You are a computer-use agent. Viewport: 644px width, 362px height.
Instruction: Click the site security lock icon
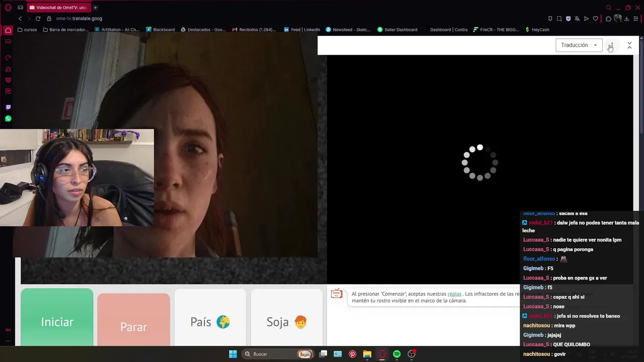coord(49,19)
